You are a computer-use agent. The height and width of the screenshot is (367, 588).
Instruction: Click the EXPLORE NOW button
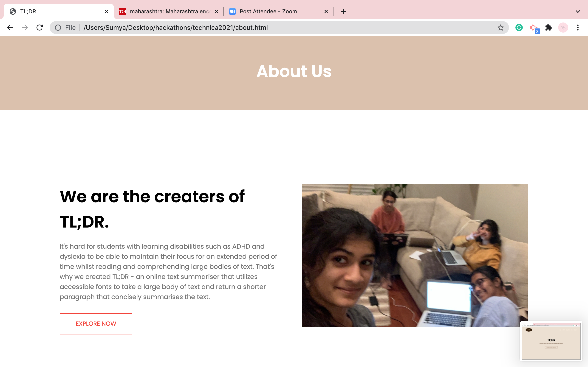(96, 324)
